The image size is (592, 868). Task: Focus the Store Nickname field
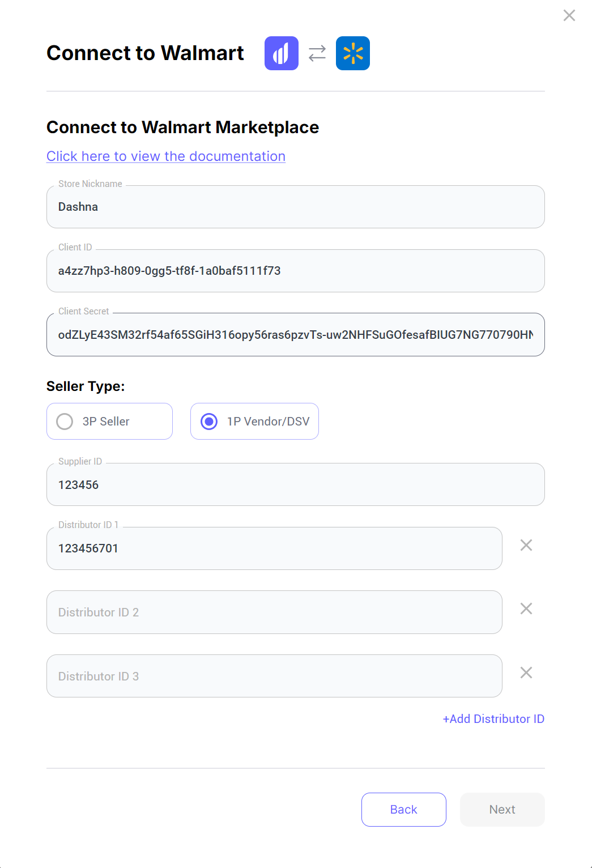click(295, 207)
